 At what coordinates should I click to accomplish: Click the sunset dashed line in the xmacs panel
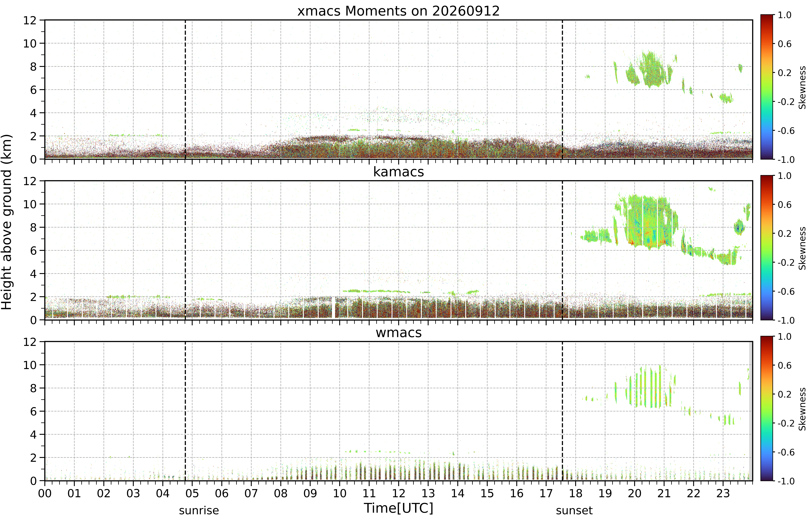point(562,90)
